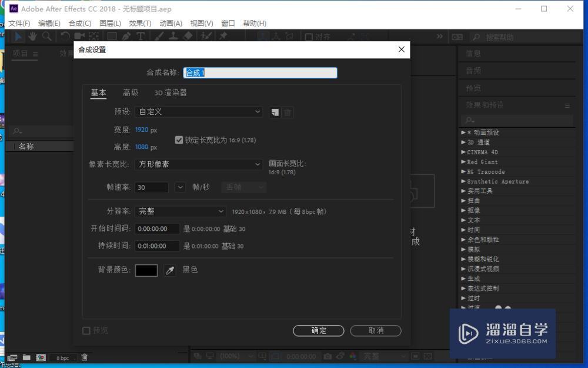Click the project panel trash icon
The height and width of the screenshot is (368, 588).
point(84,357)
